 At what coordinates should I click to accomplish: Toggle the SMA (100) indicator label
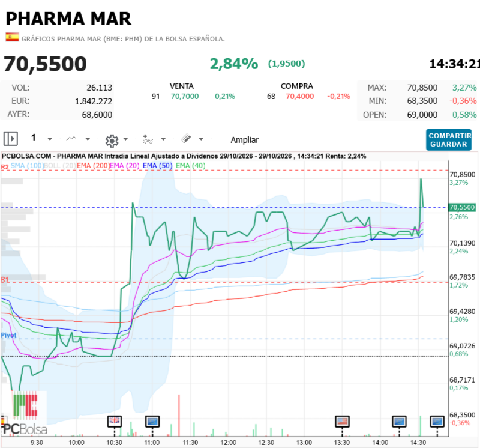coord(27,166)
